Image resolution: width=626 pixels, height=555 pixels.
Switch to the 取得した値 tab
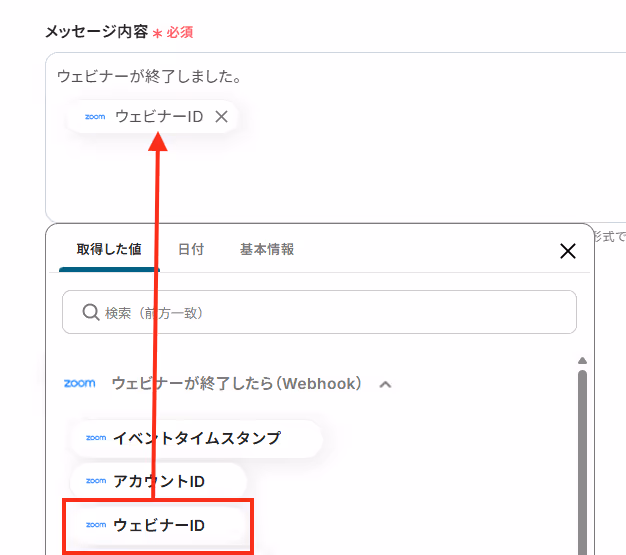tap(109, 250)
